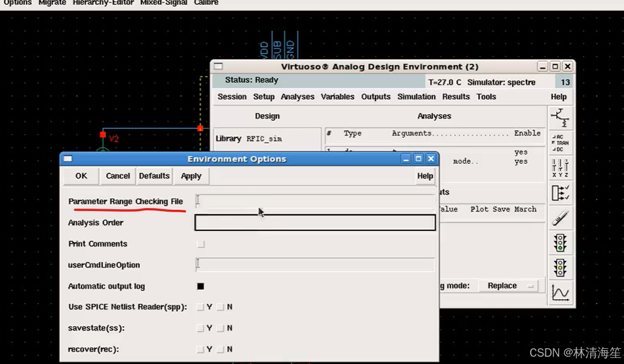Open the Simulation menu in ADE
The width and height of the screenshot is (624, 364).
coord(416,97)
